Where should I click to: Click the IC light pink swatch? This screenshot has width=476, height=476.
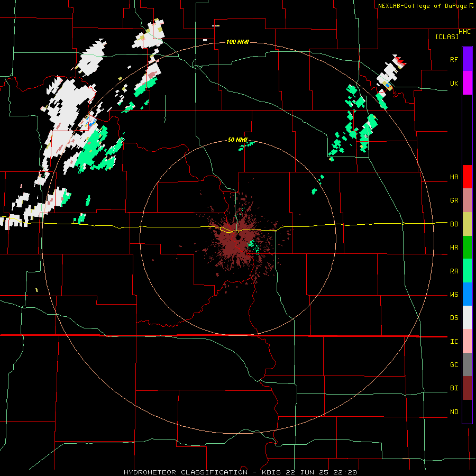tap(467, 341)
